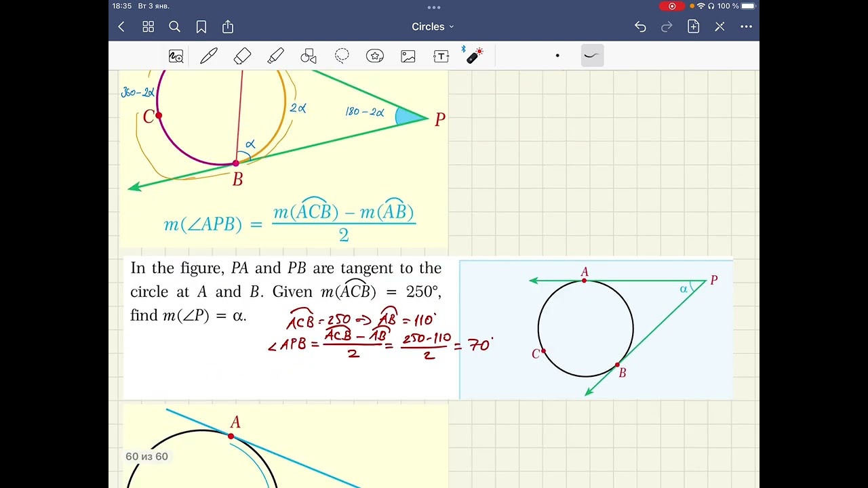Activate the laser pointer tool

click(x=474, y=56)
